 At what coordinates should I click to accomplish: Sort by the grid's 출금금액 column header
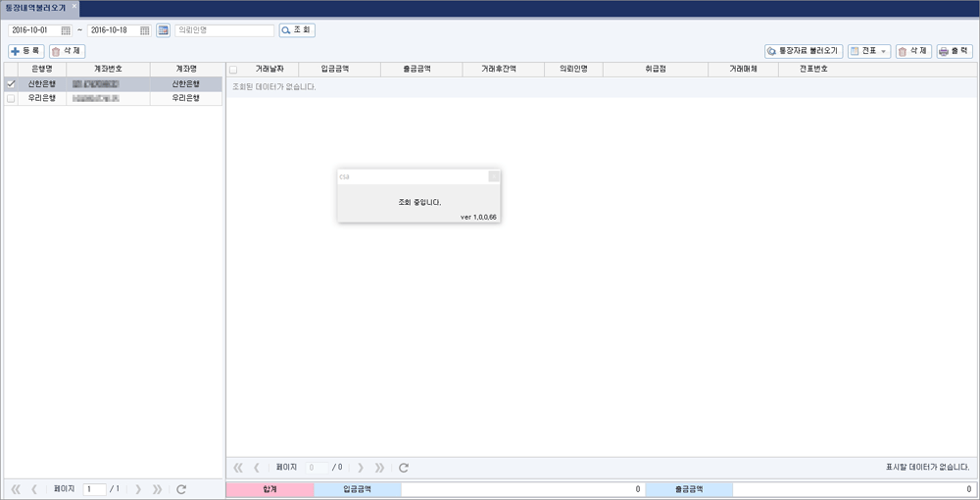421,70
